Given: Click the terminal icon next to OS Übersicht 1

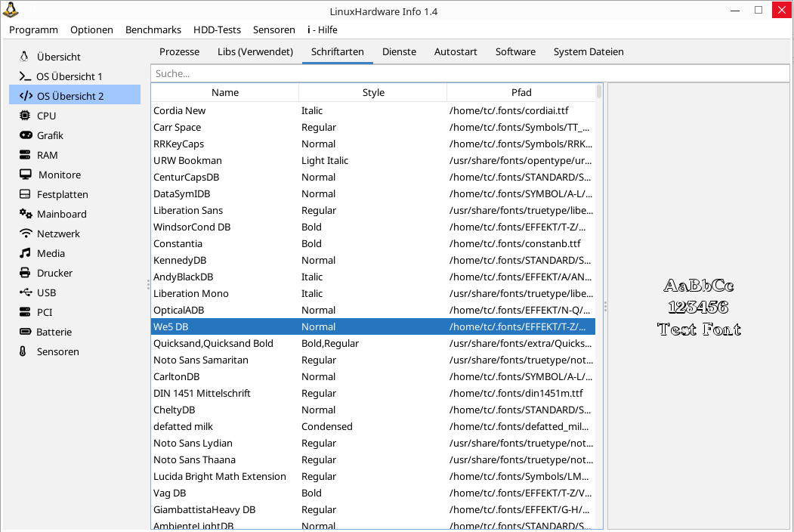Looking at the screenshot, I should [x=25, y=76].
